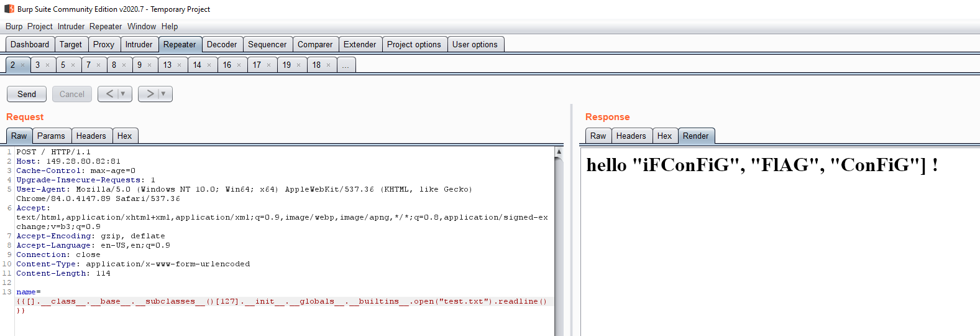
Task: Add new Repeater tab with ellipsis tab
Action: (x=346, y=65)
